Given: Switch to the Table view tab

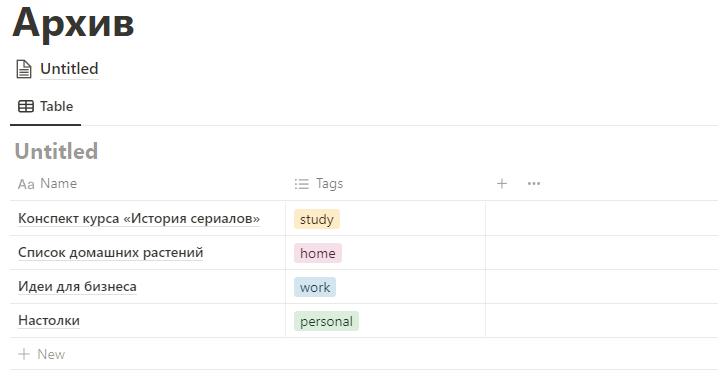Looking at the screenshot, I should pos(45,106).
